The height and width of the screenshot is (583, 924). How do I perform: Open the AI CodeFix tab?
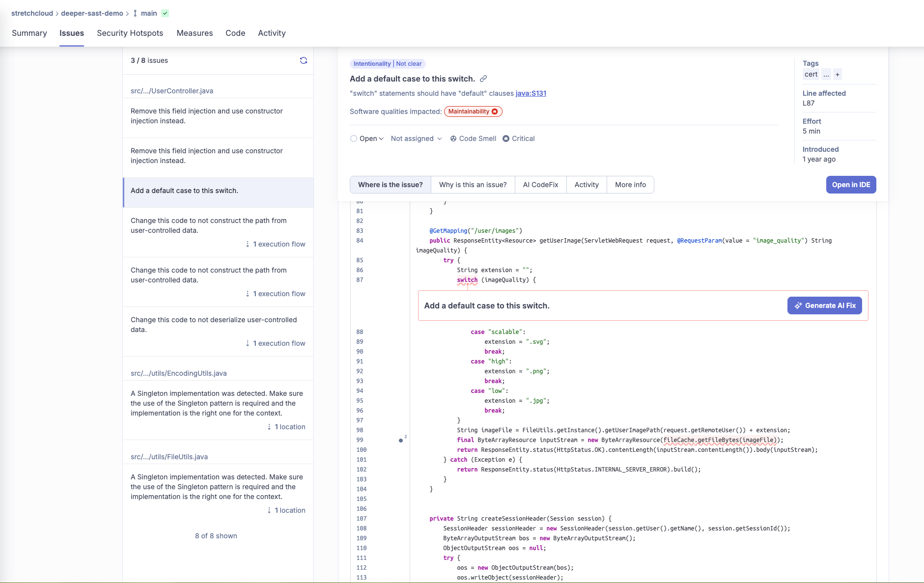point(540,185)
